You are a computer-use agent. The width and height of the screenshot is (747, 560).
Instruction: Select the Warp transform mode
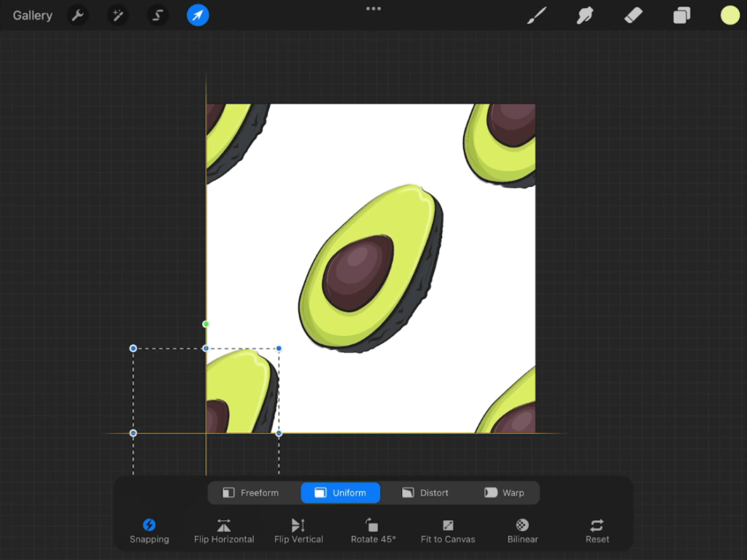(x=504, y=493)
